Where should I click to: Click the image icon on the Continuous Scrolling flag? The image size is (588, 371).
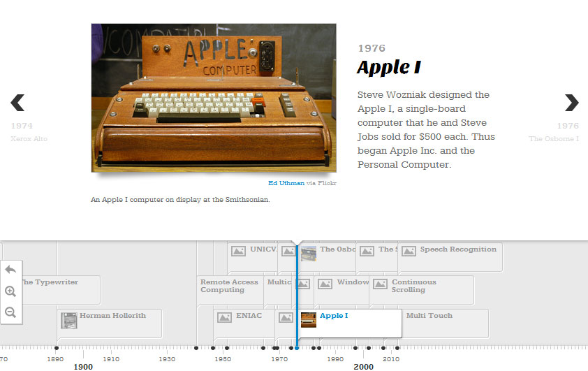pos(380,284)
